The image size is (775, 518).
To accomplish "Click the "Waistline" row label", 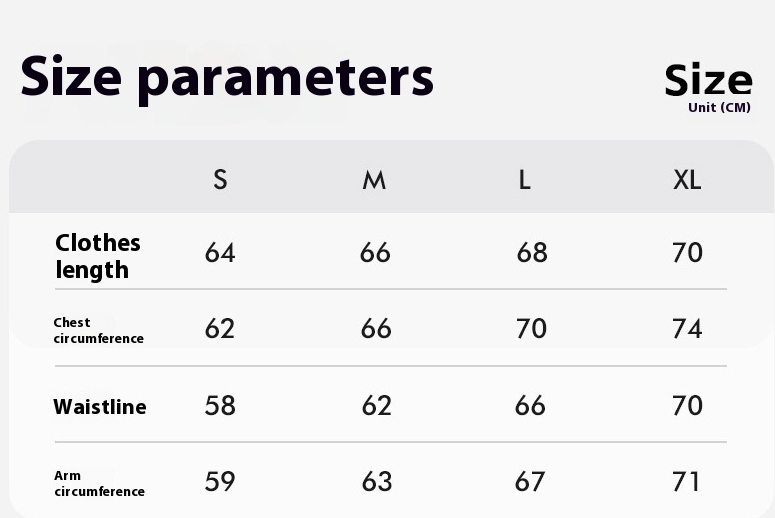I will [100, 407].
